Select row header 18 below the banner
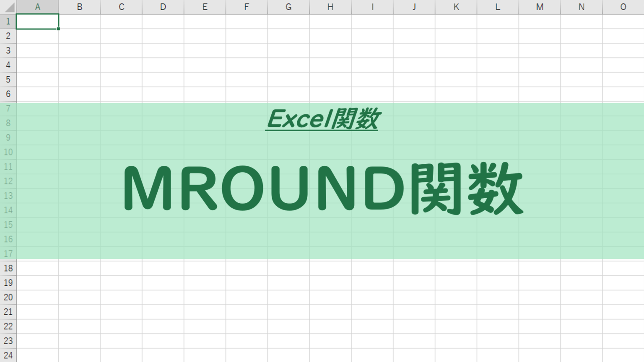644x362 pixels. [8, 268]
